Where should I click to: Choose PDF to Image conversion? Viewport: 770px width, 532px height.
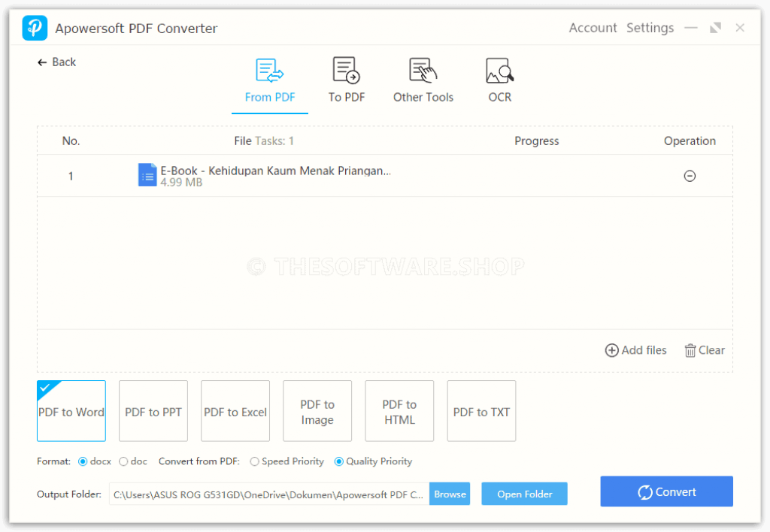[x=317, y=411]
